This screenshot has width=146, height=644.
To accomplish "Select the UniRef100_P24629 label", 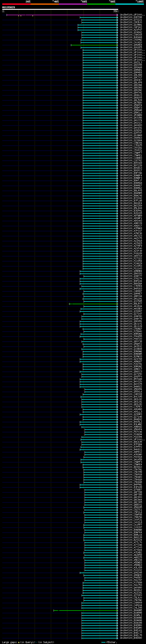I will click(131, 263).
